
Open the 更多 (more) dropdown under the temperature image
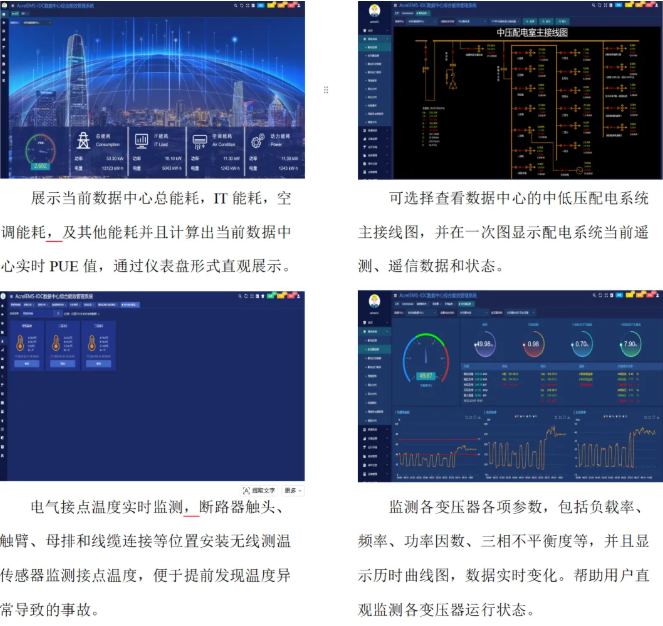point(293,490)
